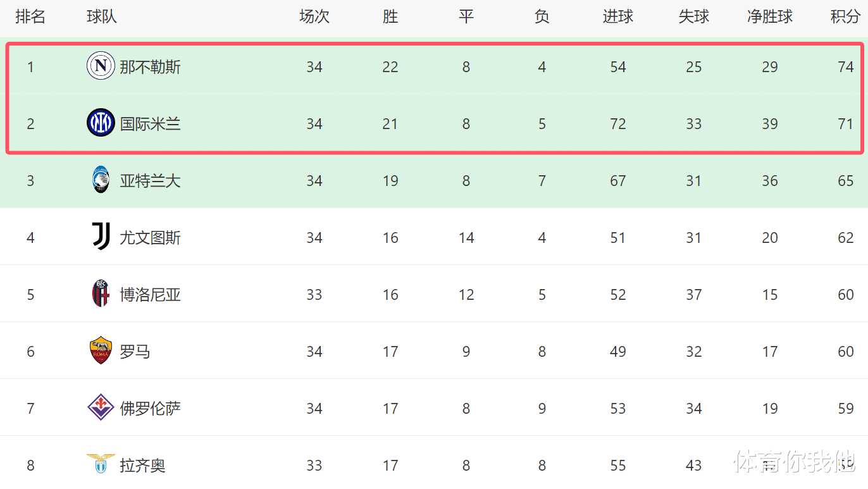Click the 排名 column header
This screenshot has width=868, height=489.
30,17
